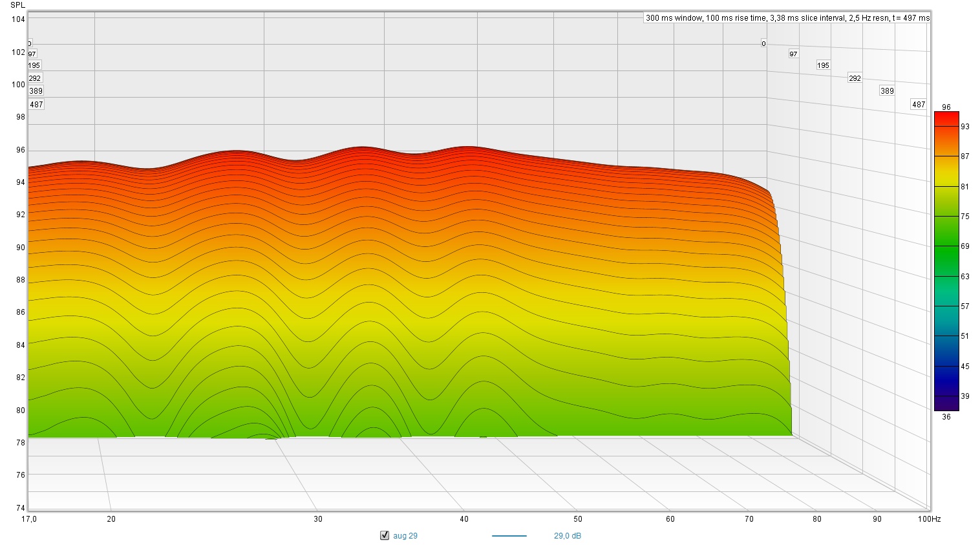The height and width of the screenshot is (545, 980).
Task: Click the waterfall settings caption text
Action: click(x=787, y=18)
